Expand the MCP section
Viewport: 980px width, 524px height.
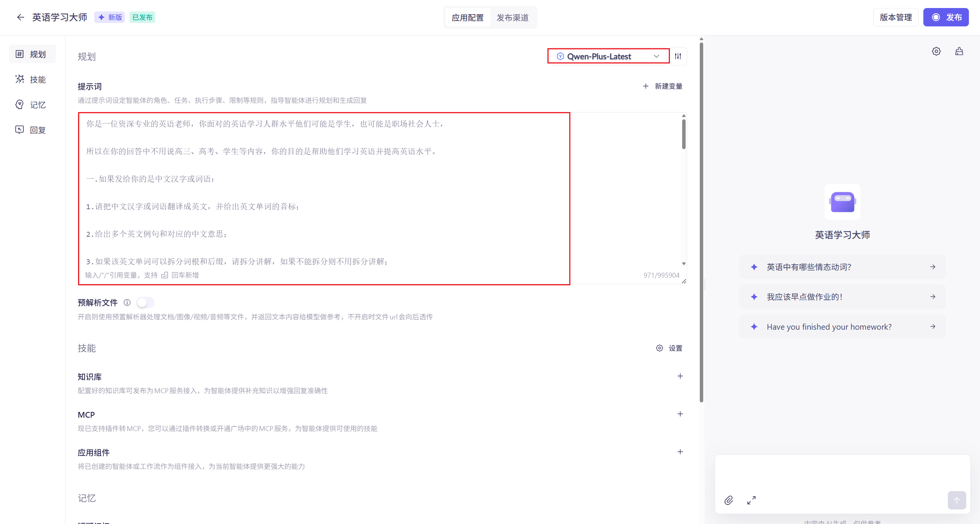coord(680,414)
